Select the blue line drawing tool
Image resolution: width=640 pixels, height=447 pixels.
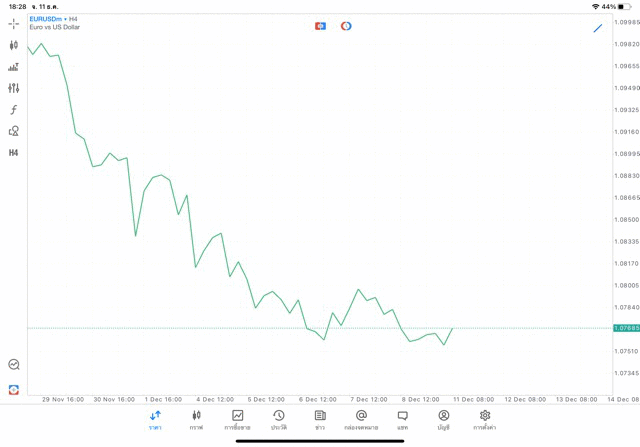click(598, 27)
